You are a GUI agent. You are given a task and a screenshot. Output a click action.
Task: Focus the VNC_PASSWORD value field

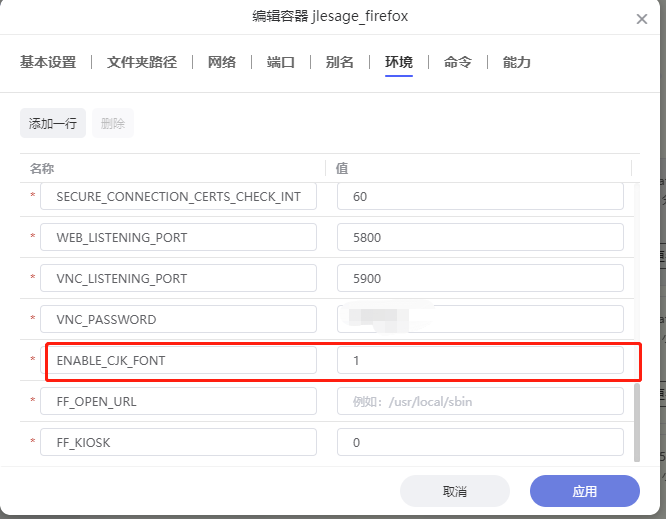[480, 319]
